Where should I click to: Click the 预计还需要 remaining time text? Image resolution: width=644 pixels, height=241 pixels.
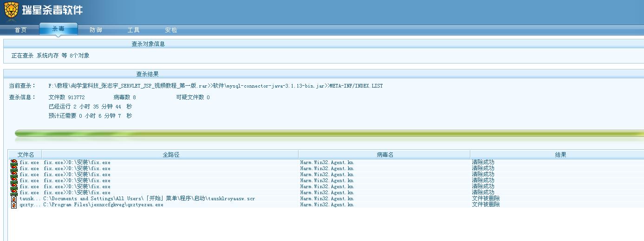click(90, 116)
